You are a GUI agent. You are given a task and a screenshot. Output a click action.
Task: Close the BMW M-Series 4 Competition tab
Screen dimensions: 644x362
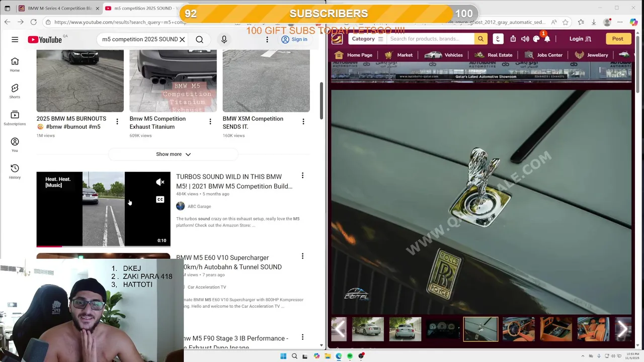98,8
